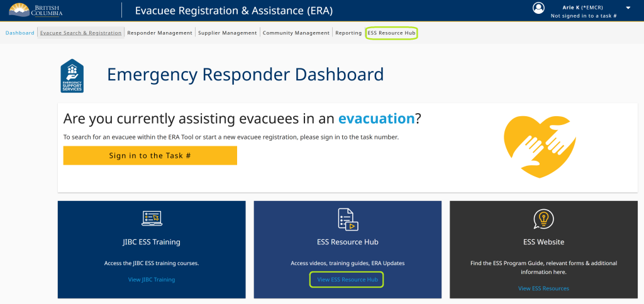
Task: Open the Reporting tab
Action: point(348,33)
